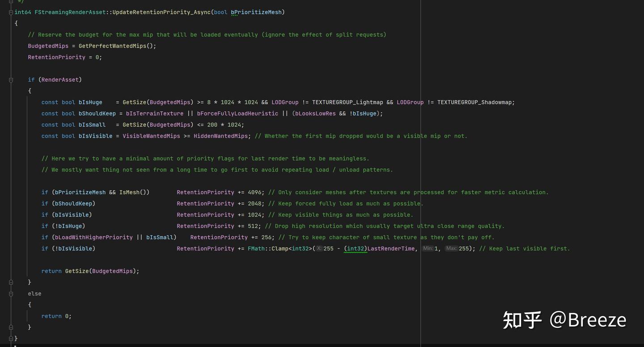The image size is (644, 347).
Task: Click the Max: inlay hint in the Clamp call
Action: 452,248
